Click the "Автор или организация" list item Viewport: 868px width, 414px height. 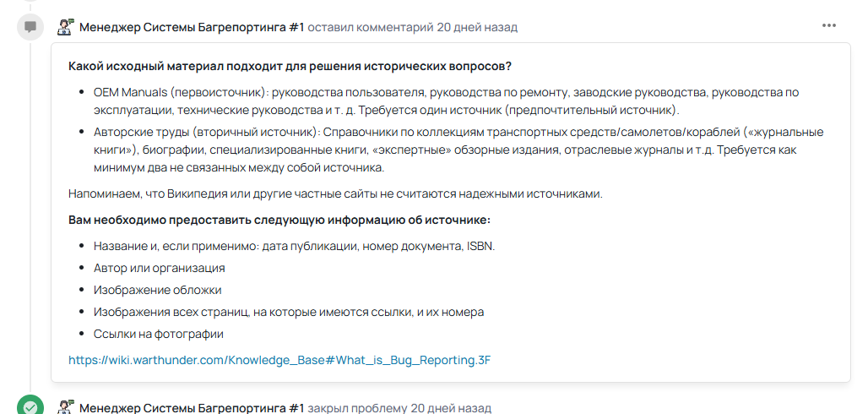point(160,268)
